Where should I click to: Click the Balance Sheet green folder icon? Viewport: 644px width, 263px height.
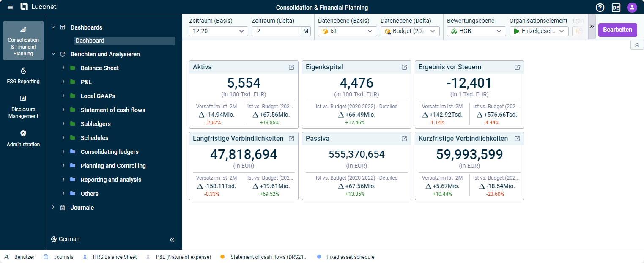[x=72, y=68]
